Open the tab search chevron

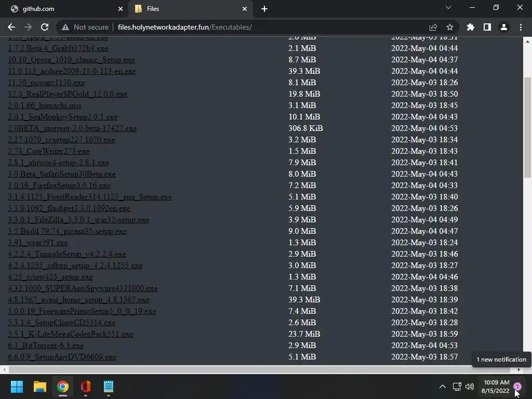pyautogui.click(x=448, y=7)
